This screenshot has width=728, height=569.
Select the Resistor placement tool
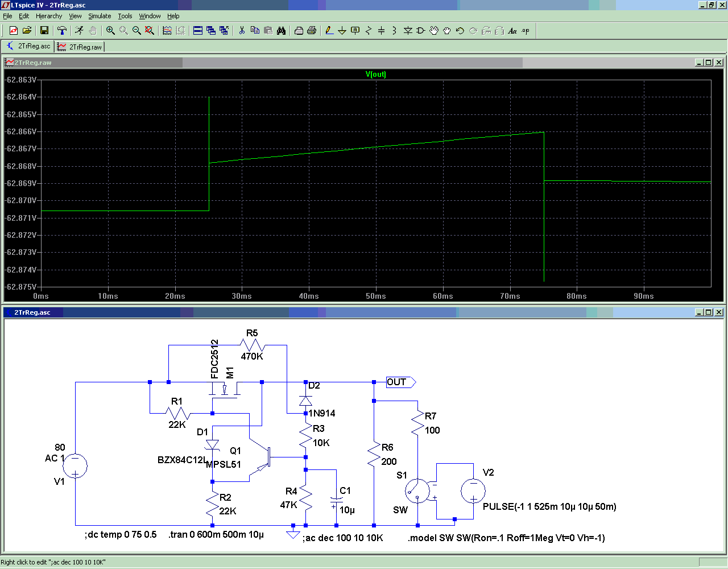369,31
